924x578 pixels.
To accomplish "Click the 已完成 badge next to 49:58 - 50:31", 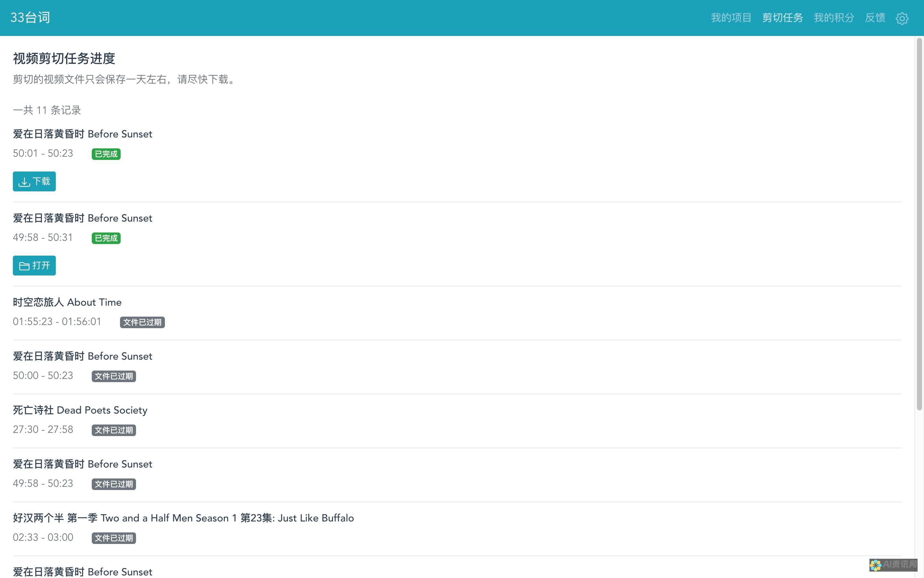I will [x=106, y=238].
